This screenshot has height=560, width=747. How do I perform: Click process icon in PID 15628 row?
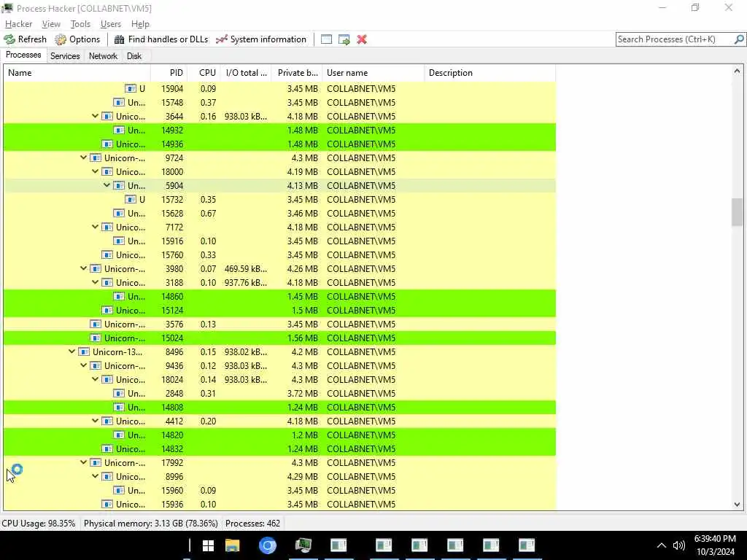[119, 214]
